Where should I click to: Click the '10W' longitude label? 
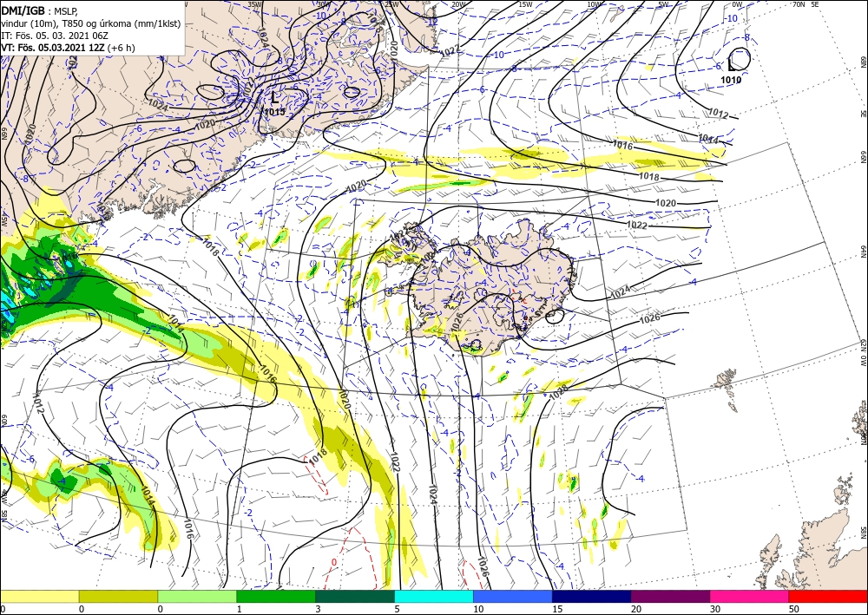point(594,4)
